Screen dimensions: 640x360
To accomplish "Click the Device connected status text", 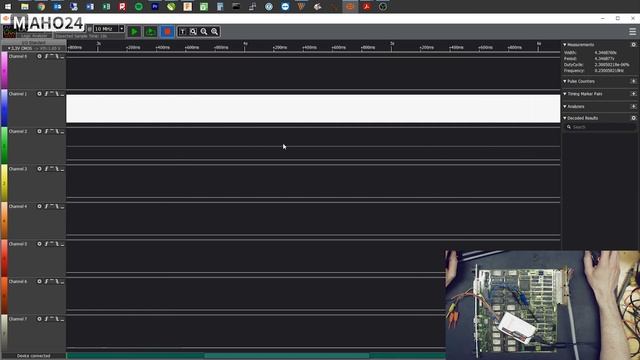I will pos(33,356).
